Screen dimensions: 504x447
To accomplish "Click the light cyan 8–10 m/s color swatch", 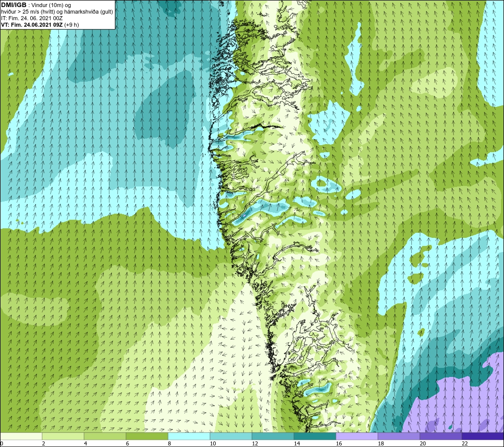I will pos(189,436).
